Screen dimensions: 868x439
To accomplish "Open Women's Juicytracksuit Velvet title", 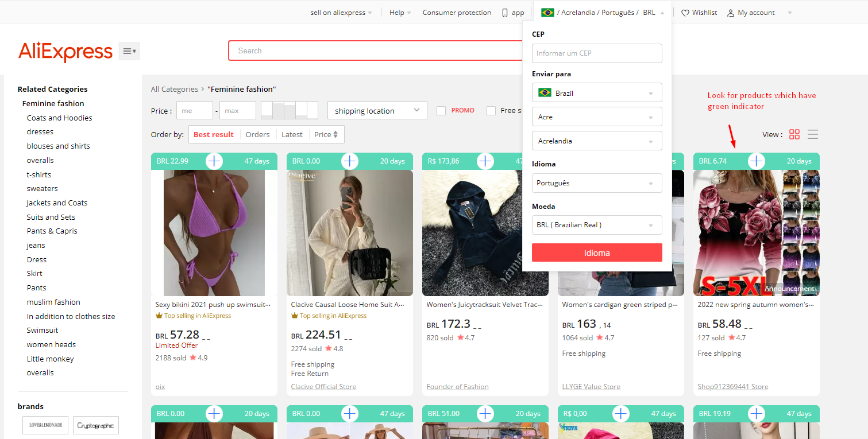I will pyautogui.click(x=485, y=305).
